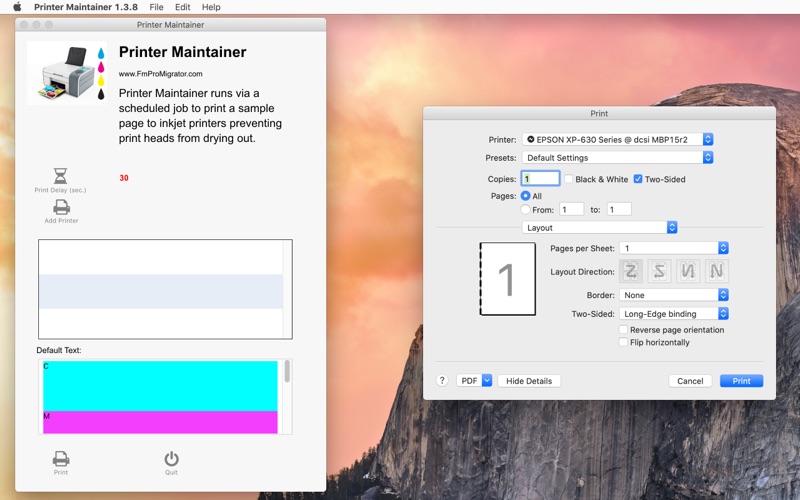Click the Copies input field

pyautogui.click(x=540, y=179)
